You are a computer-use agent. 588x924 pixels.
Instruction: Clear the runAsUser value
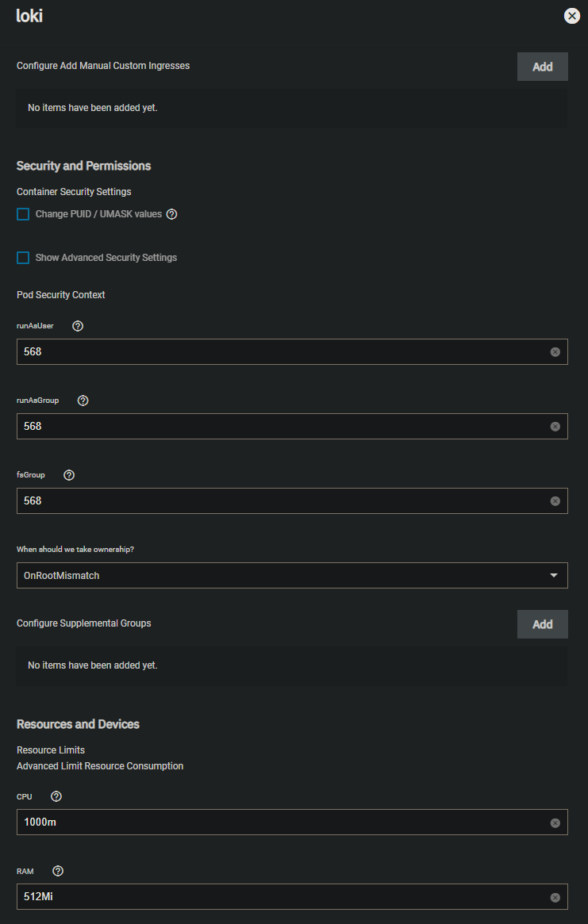pyautogui.click(x=555, y=352)
